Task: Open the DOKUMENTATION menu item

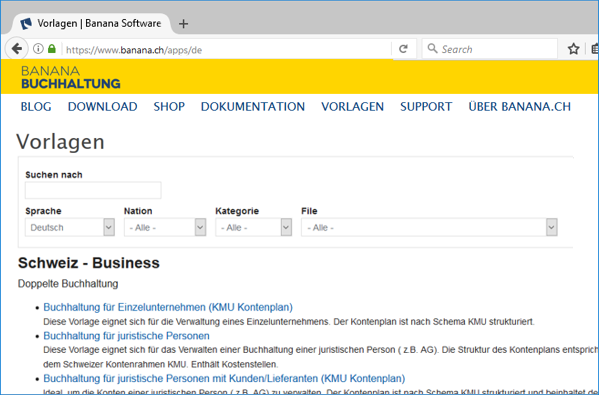Action: 253,107
